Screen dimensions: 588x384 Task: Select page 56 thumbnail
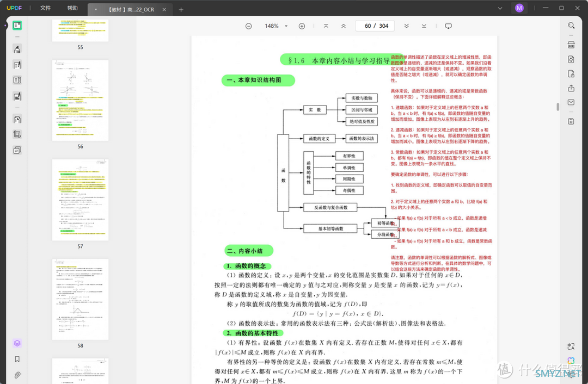(x=80, y=101)
